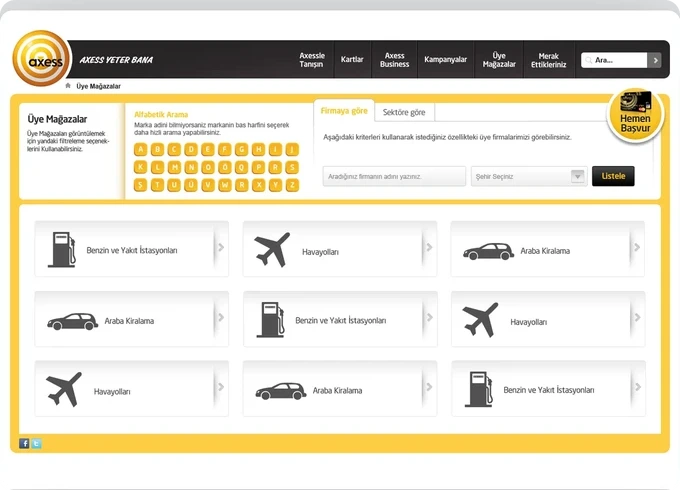Pick letter F in the alphabet filter
Viewport: 680px width, 490px height.
coord(225,150)
